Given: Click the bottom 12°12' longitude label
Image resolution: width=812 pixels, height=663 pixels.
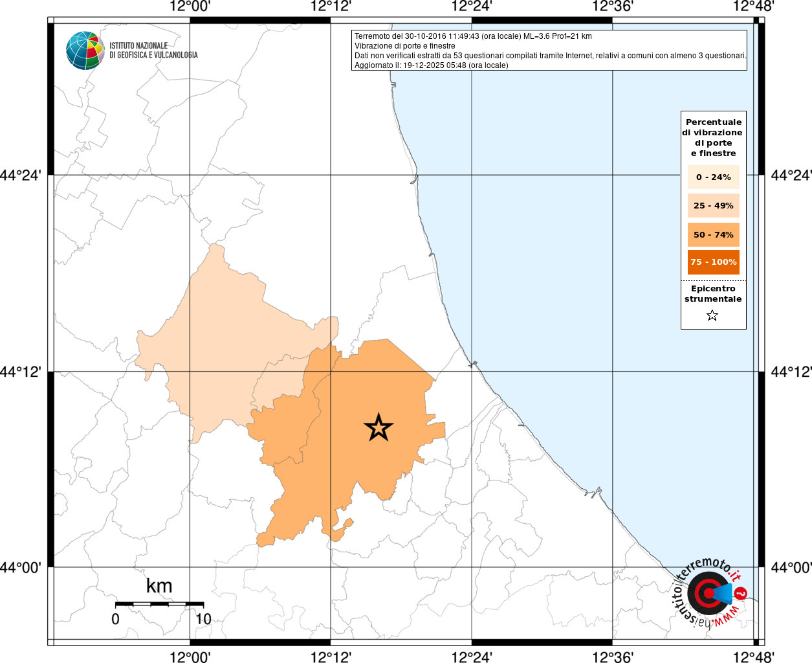Looking at the screenshot, I should [331, 657].
